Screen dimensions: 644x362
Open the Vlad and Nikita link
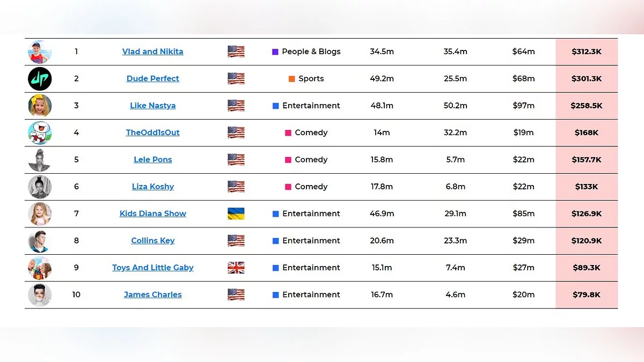[x=153, y=51]
